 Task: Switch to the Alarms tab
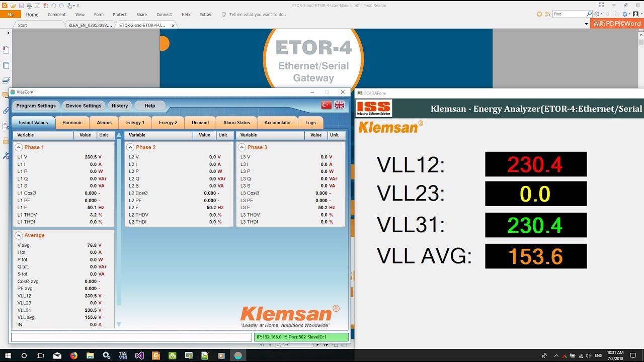coord(104,123)
